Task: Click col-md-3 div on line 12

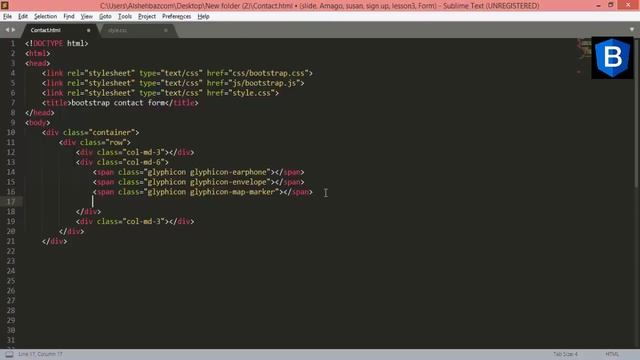Action: click(x=135, y=152)
